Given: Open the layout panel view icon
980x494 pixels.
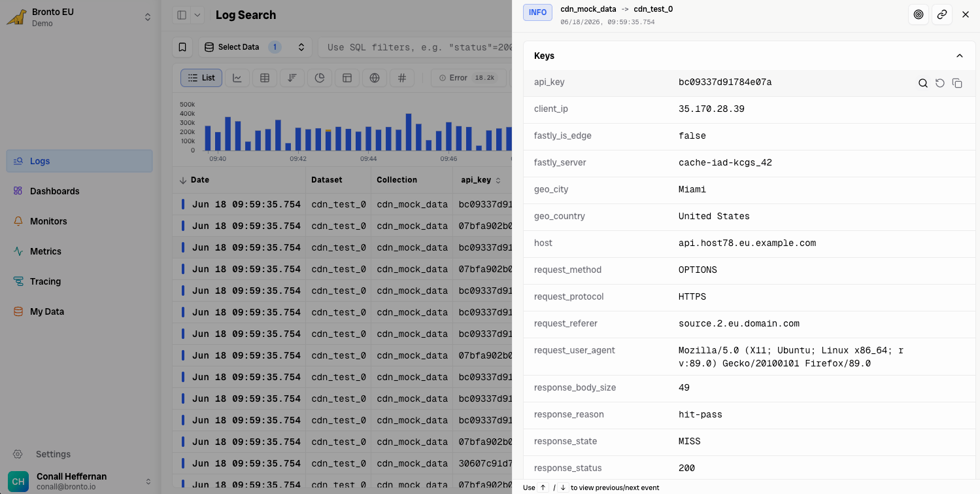Looking at the screenshot, I should point(347,78).
